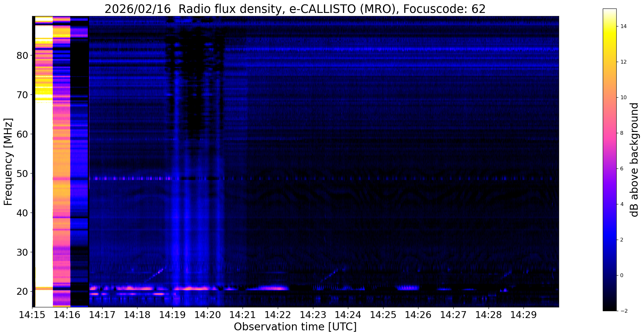This screenshot has height=336, width=644.
Task: Click the 30 MHz frequency tick label
Action: 22,253
